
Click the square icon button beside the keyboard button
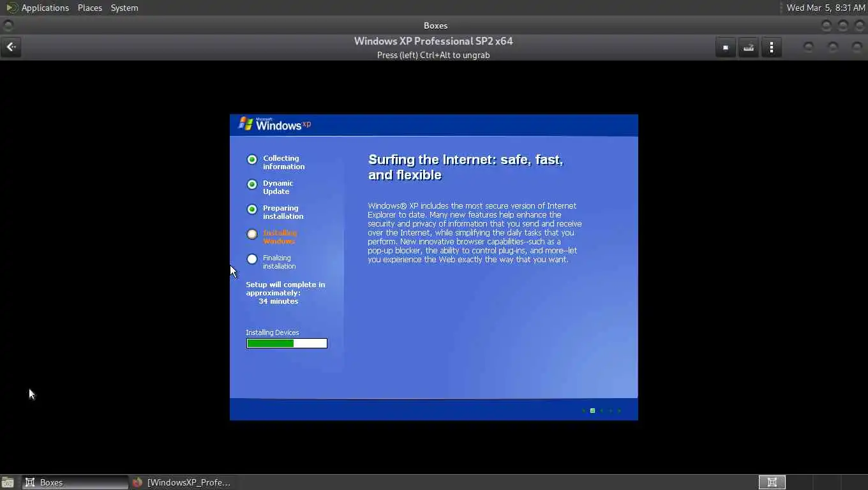[726, 47]
